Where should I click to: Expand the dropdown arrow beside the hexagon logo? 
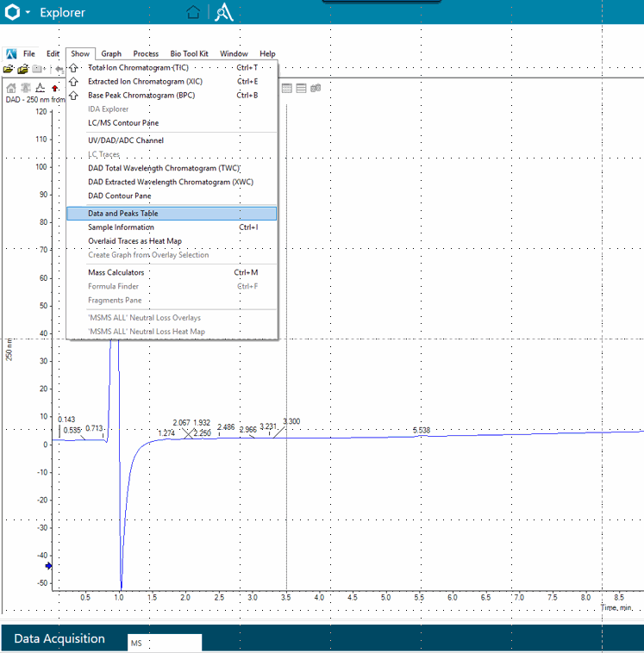tap(28, 13)
